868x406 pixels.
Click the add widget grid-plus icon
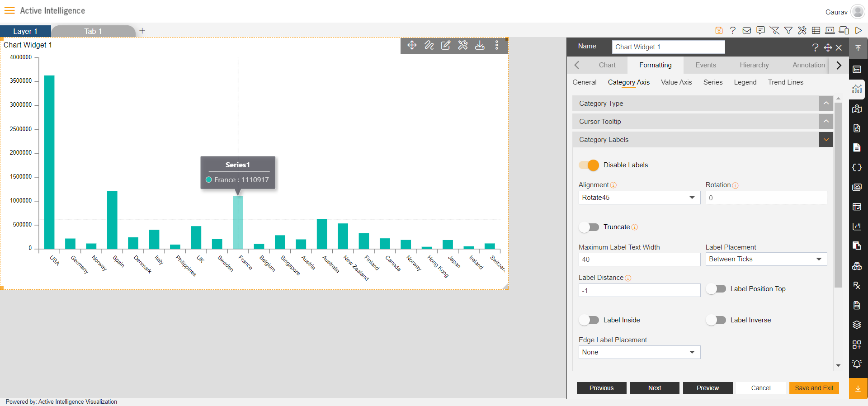pyautogui.click(x=857, y=345)
